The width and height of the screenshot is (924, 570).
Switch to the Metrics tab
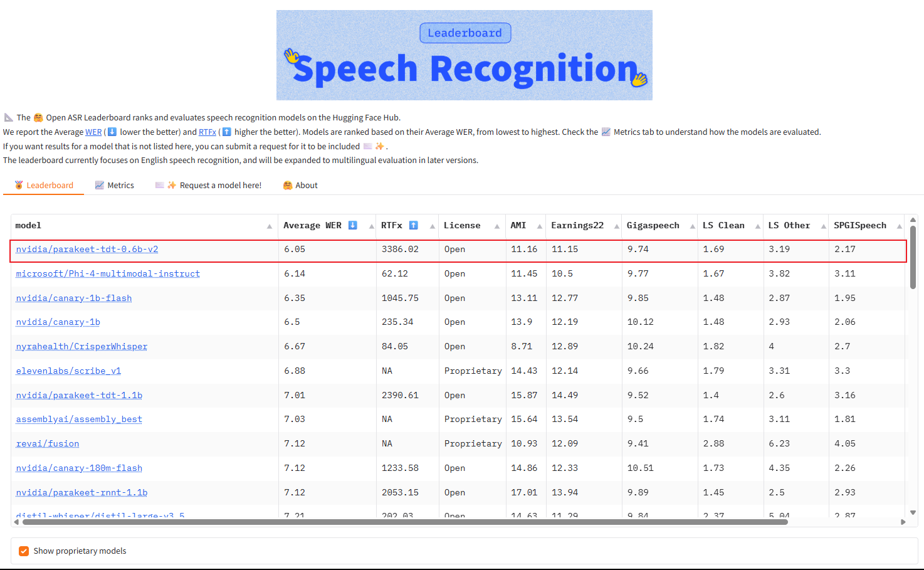[x=114, y=185]
